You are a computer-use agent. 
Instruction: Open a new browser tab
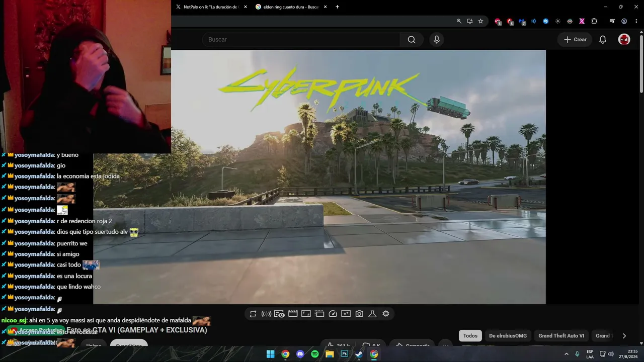click(x=337, y=7)
